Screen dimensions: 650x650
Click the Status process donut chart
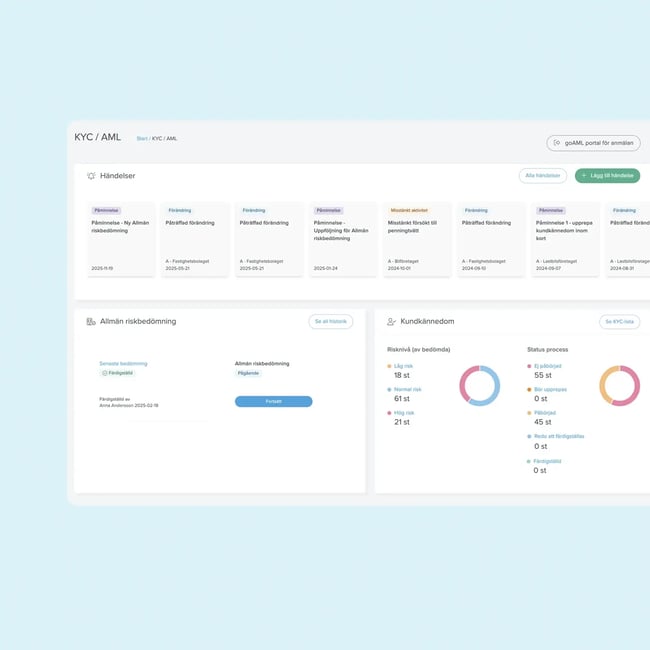pos(619,386)
